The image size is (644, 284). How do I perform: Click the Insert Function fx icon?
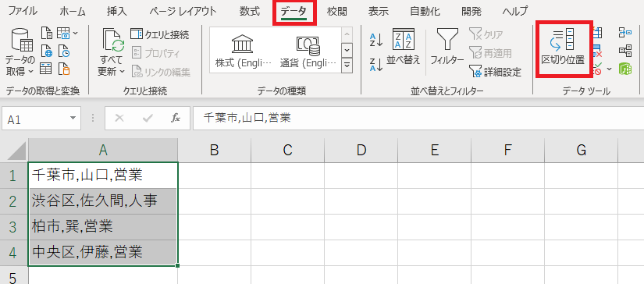pos(176,119)
